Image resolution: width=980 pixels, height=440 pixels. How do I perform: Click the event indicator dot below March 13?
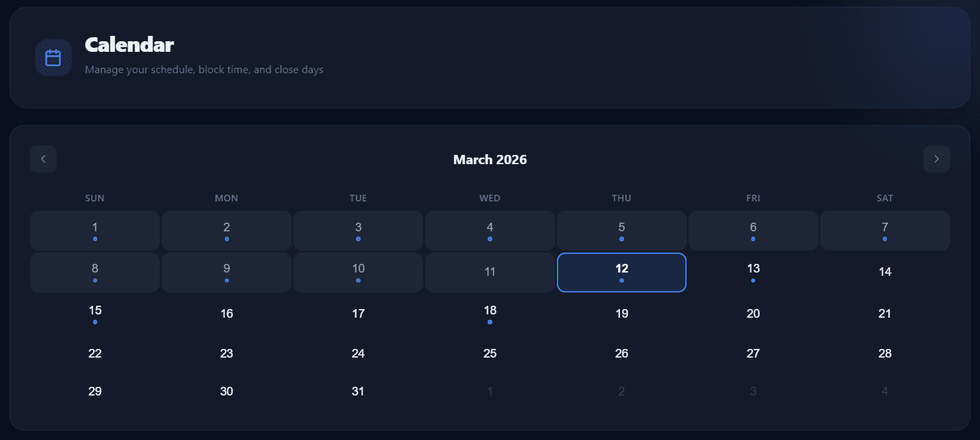(x=753, y=280)
